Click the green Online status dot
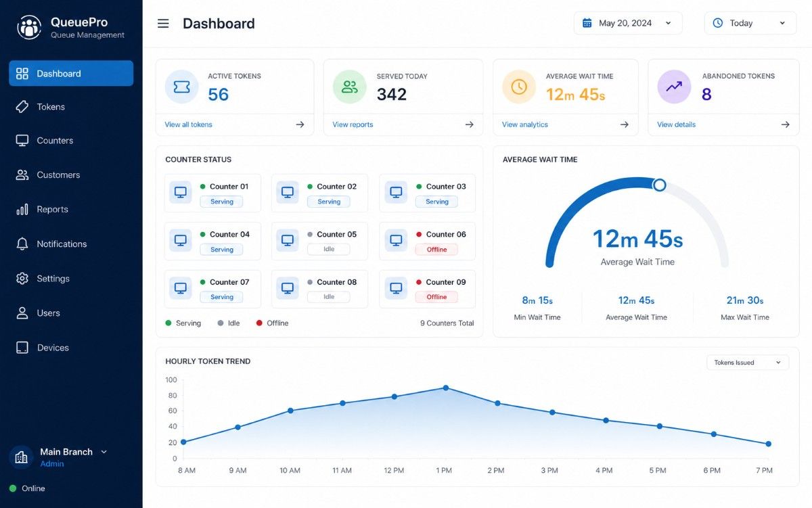812x508 pixels. pyautogui.click(x=13, y=488)
